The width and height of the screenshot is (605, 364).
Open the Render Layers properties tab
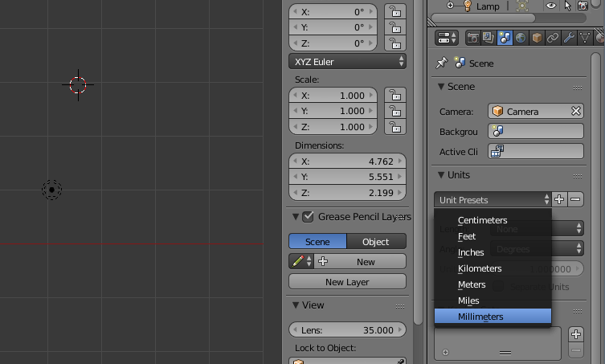488,38
